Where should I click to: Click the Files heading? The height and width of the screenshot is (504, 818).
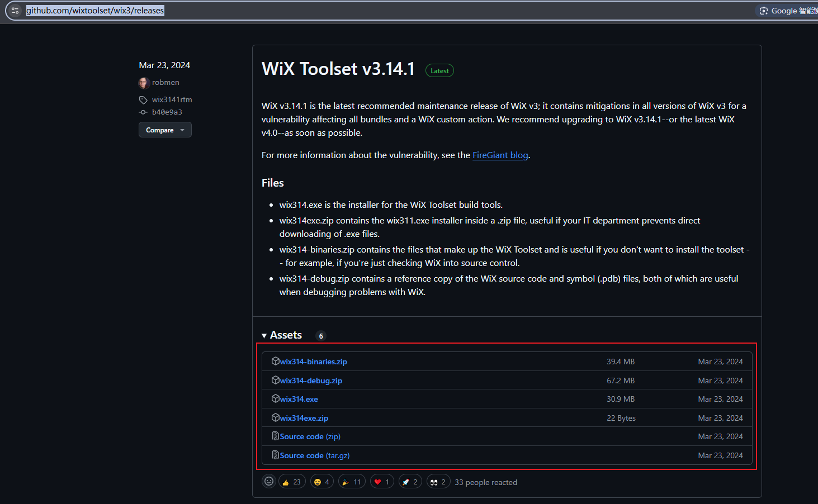tap(273, 183)
